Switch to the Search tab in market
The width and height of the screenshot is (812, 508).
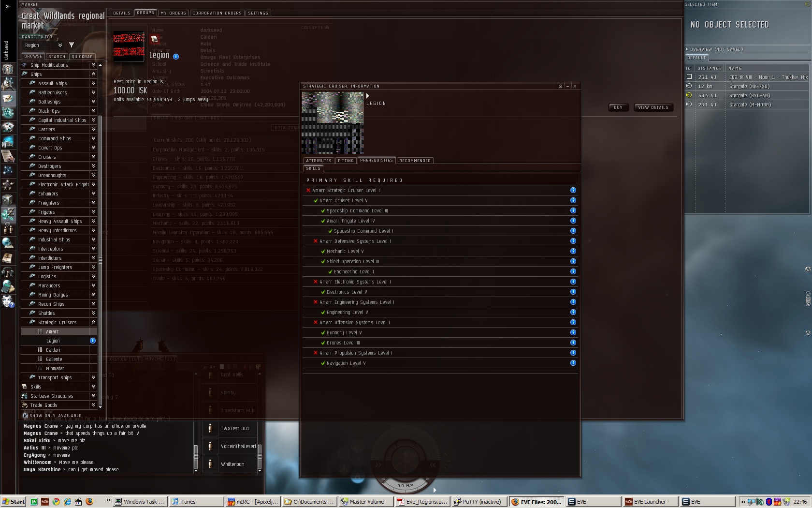click(57, 57)
